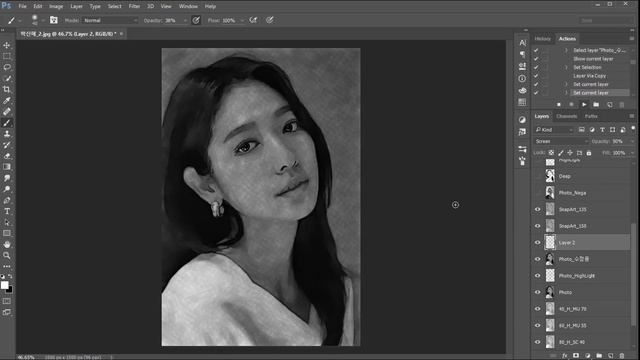Open the Layers panel options menu
This screenshot has width=640, height=360.
[x=631, y=116]
